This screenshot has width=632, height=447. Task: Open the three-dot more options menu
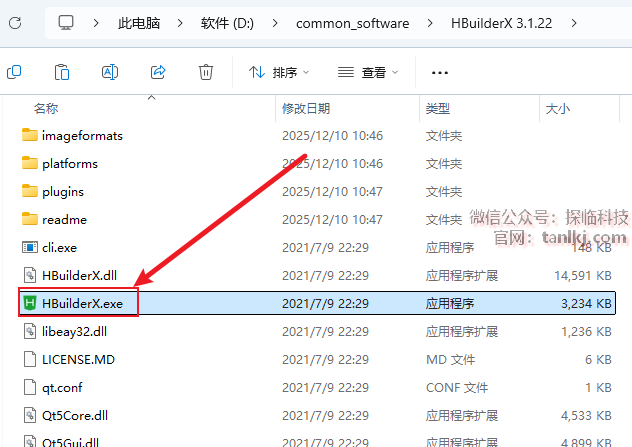tap(439, 73)
